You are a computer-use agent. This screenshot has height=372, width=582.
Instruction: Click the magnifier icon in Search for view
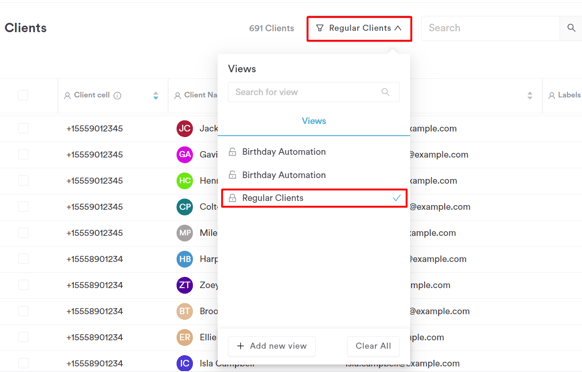(386, 92)
